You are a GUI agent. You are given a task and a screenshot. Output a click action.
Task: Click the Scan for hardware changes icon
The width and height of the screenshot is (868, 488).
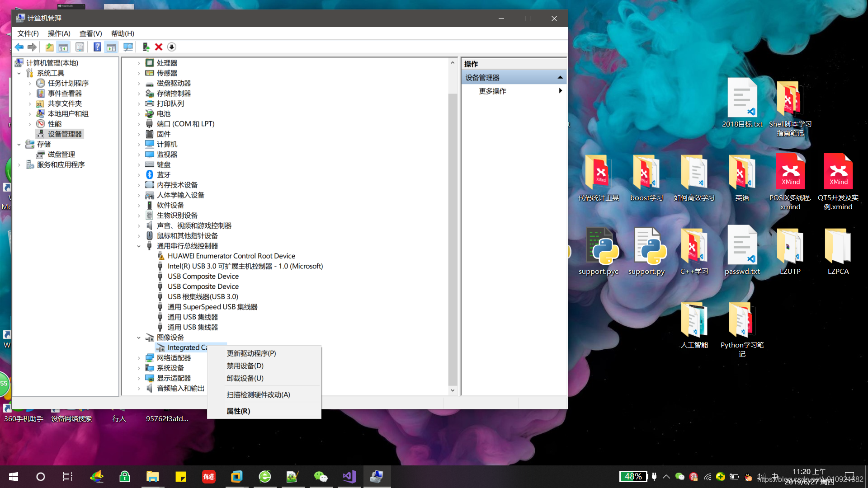click(128, 47)
